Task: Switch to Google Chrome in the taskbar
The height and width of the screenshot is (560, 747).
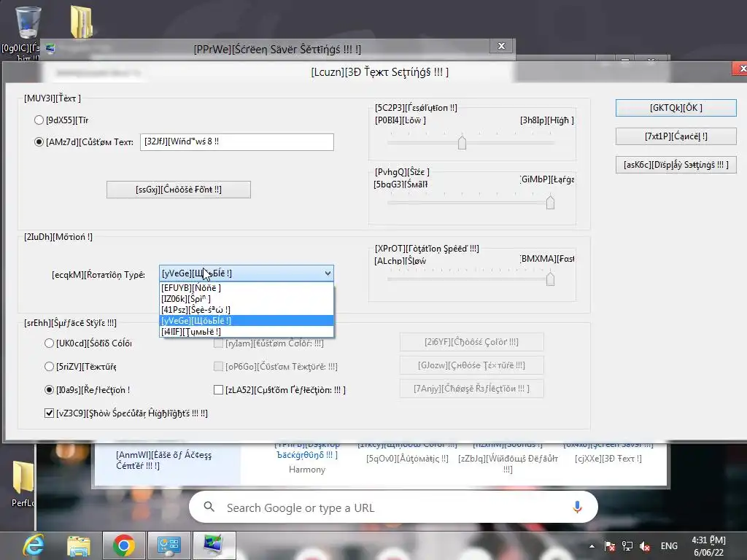Action: click(124, 545)
